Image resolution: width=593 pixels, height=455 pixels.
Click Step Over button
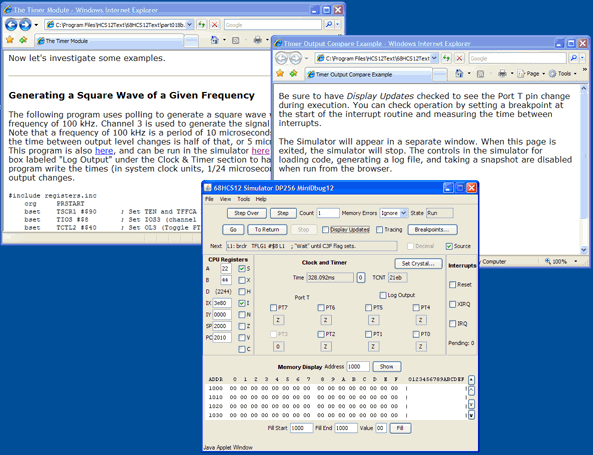(x=247, y=213)
